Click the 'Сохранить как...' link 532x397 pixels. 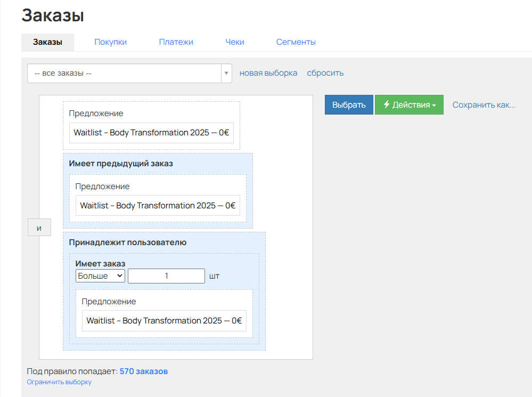click(x=484, y=105)
